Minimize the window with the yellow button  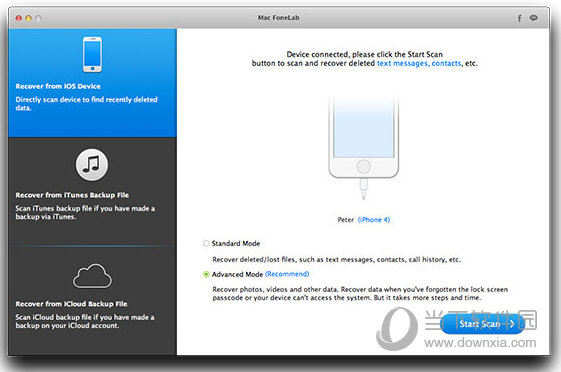[x=28, y=18]
